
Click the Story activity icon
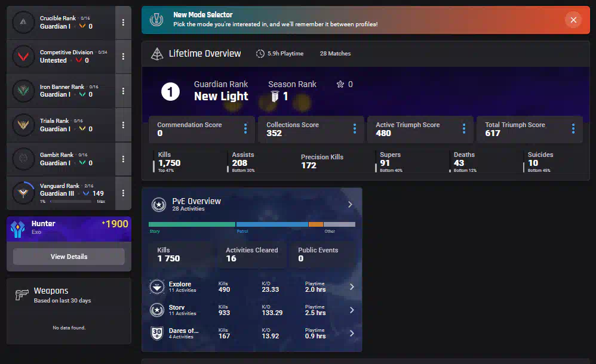(157, 310)
